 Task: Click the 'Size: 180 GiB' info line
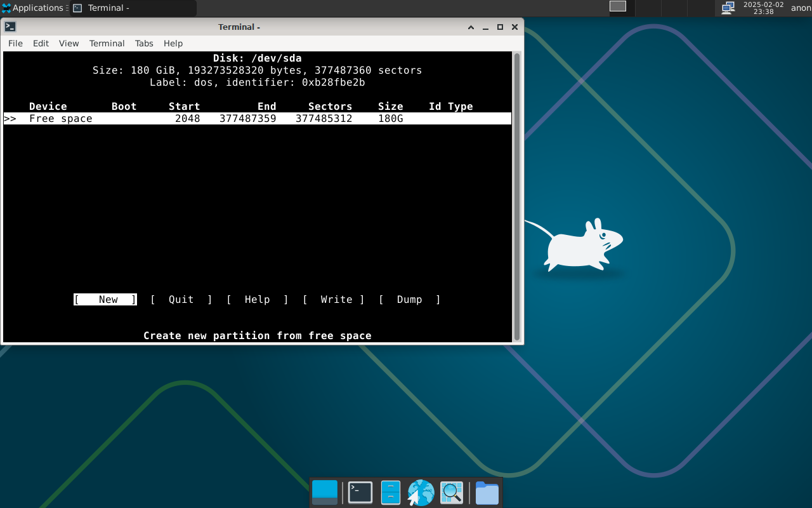[258, 70]
